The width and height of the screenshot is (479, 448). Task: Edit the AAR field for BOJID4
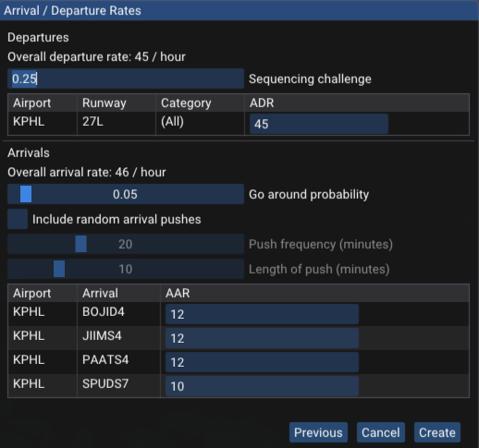point(262,314)
